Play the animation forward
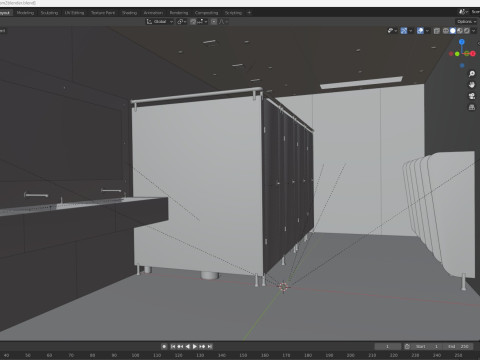Image resolution: width=480 pixels, height=360 pixels. click(x=195, y=347)
